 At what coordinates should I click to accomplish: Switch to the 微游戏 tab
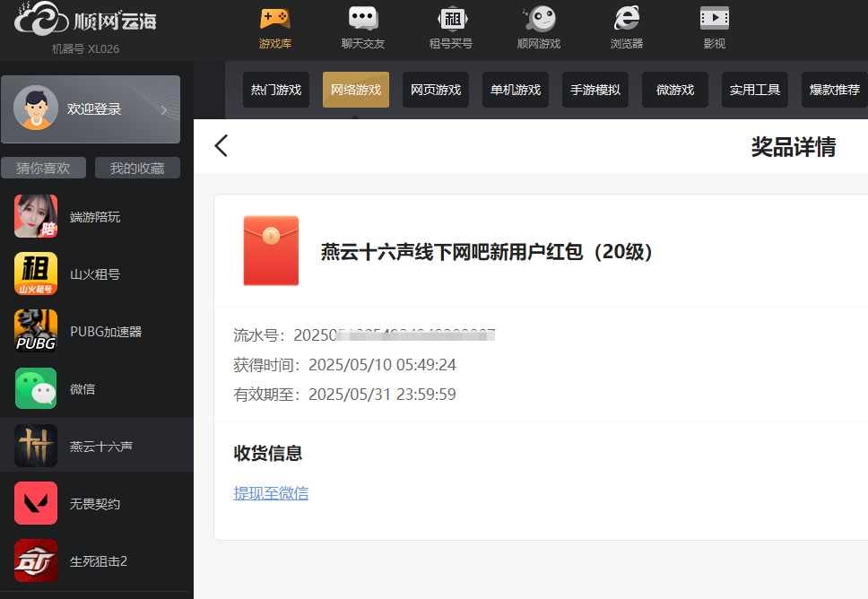pyautogui.click(x=675, y=90)
